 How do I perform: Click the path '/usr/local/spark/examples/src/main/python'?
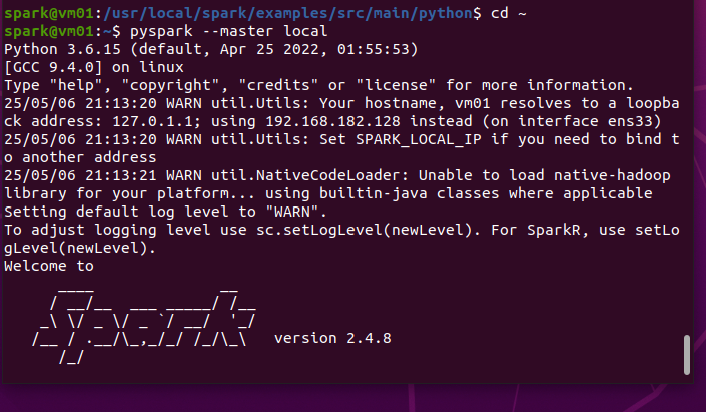click(x=288, y=14)
